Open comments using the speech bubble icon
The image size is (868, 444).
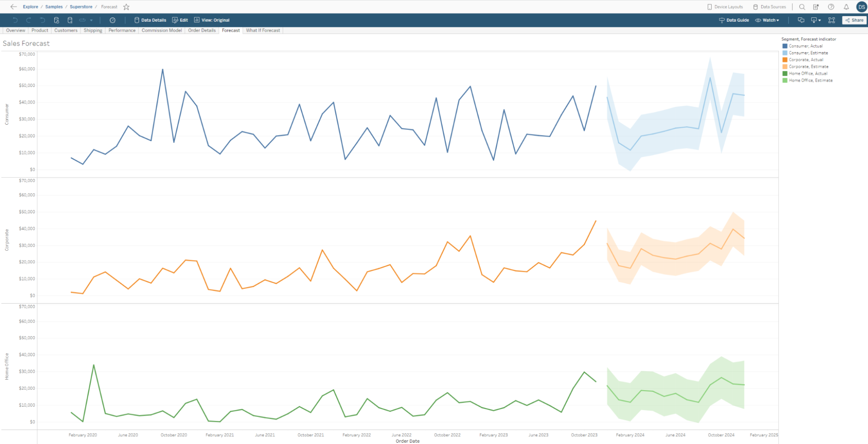click(x=801, y=20)
